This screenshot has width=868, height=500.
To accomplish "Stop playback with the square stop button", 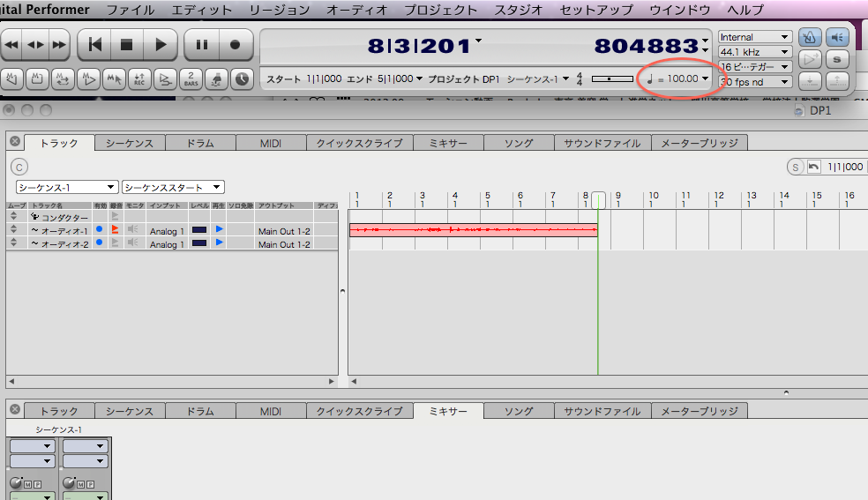I will coord(127,45).
